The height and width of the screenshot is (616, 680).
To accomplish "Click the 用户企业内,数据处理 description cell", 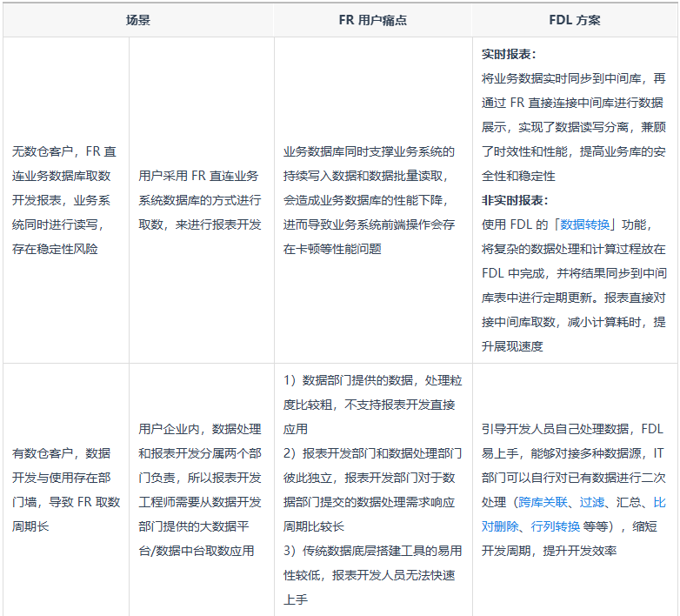I will (x=201, y=490).
